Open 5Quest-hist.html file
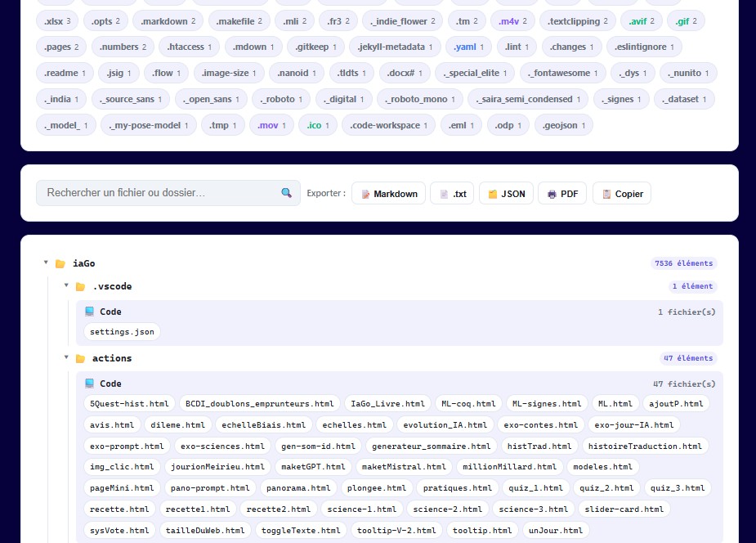The image size is (756, 543). click(129, 404)
